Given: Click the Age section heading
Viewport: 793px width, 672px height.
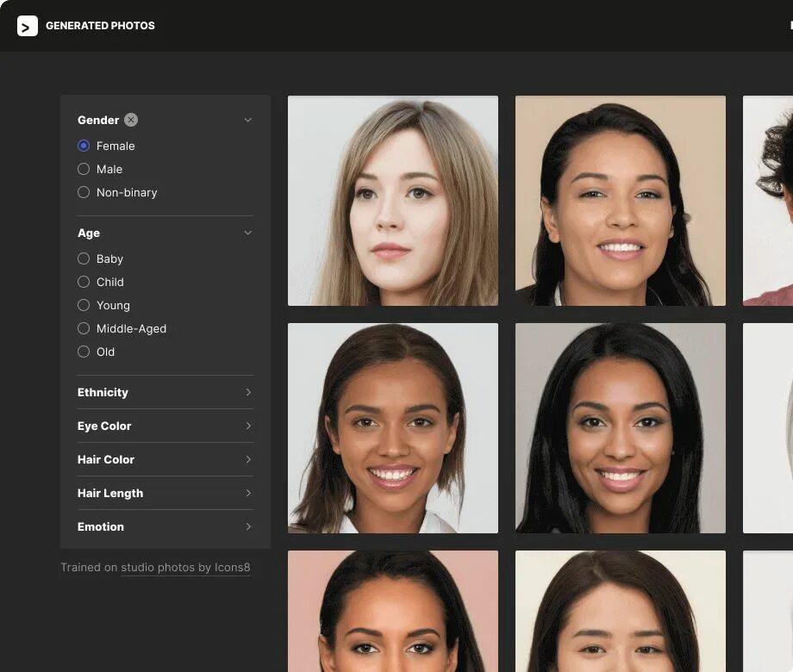Looking at the screenshot, I should click(x=89, y=233).
